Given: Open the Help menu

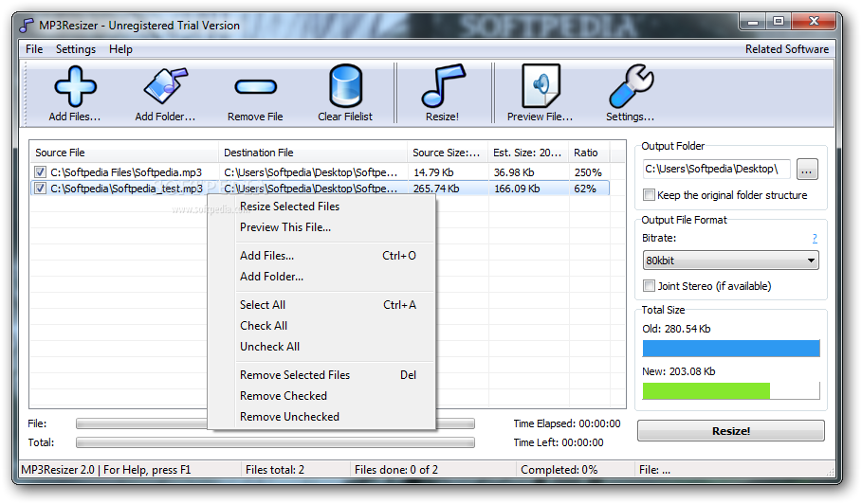Looking at the screenshot, I should (x=120, y=49).
